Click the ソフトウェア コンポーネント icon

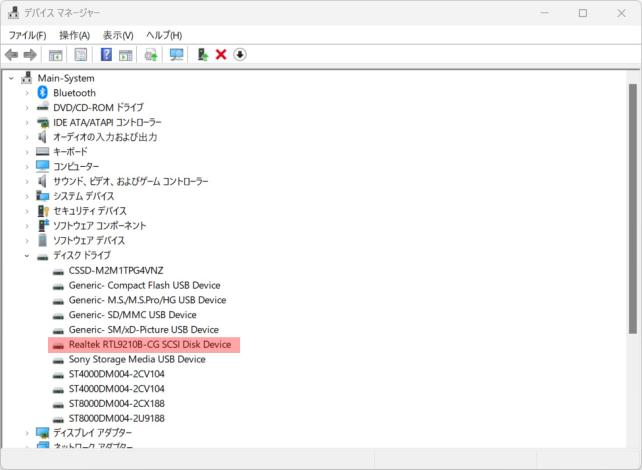pos(43,226)
